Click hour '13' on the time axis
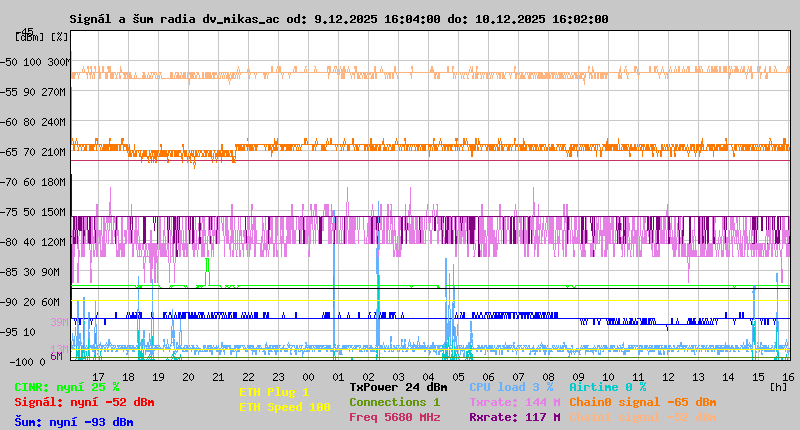 pyautogui.click(x=698, y=377)
